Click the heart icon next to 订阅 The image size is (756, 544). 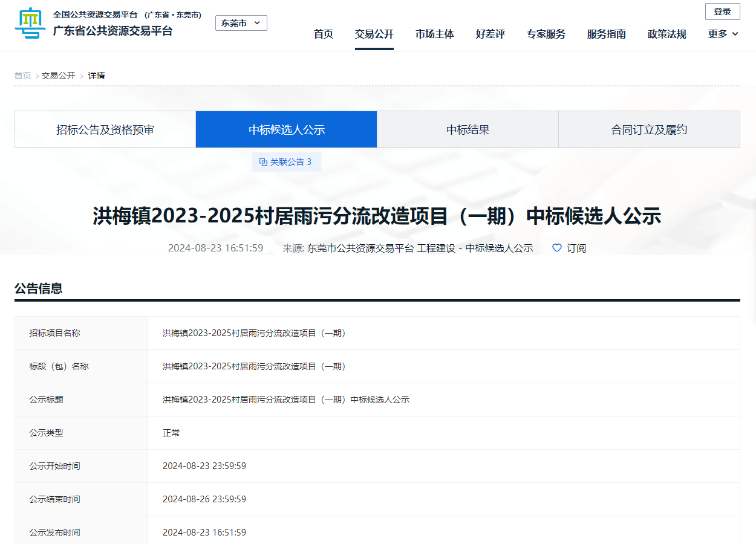tap(556, 248)
